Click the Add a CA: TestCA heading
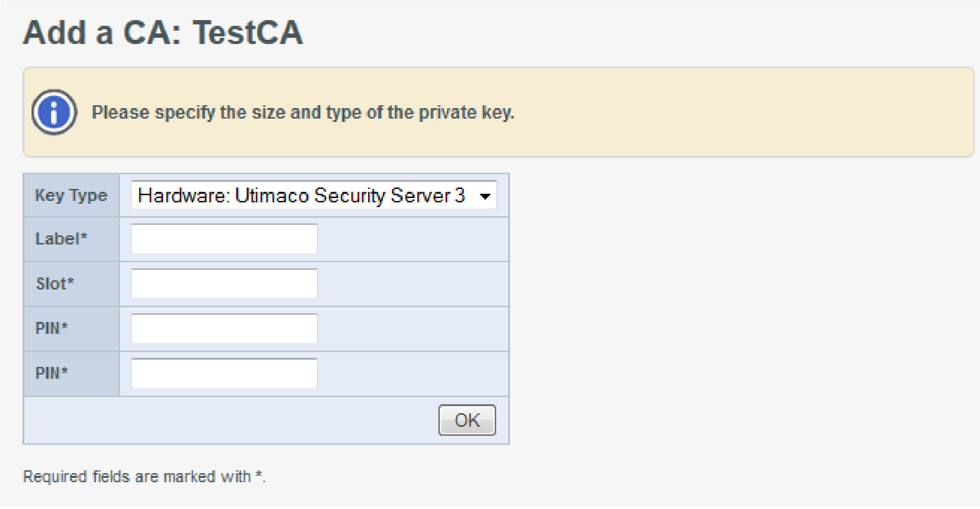The image size is (980, 509). (163, 33)
